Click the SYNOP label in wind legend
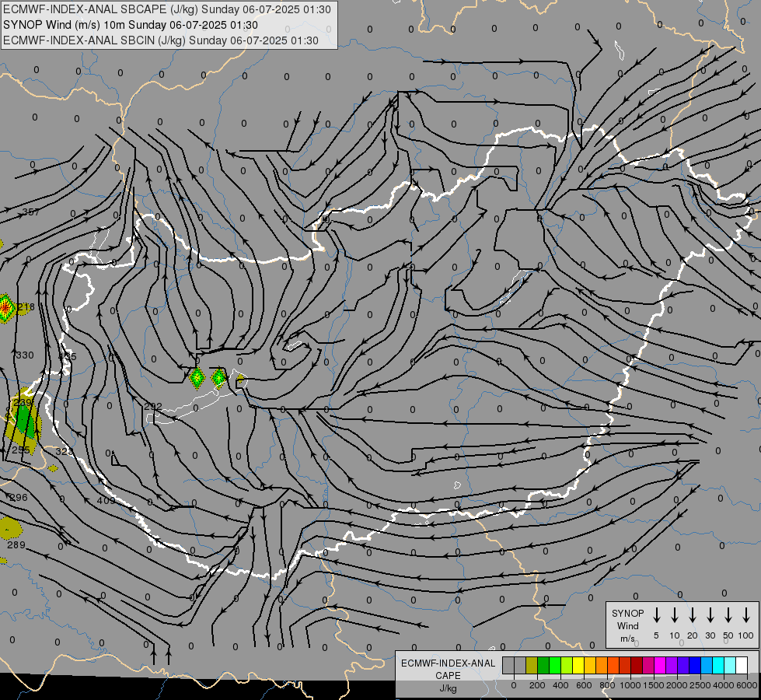 [627, 613]
